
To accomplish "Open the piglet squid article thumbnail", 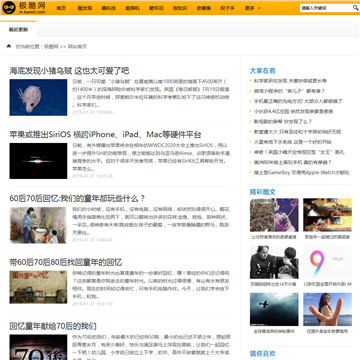I will pos(38,97).
